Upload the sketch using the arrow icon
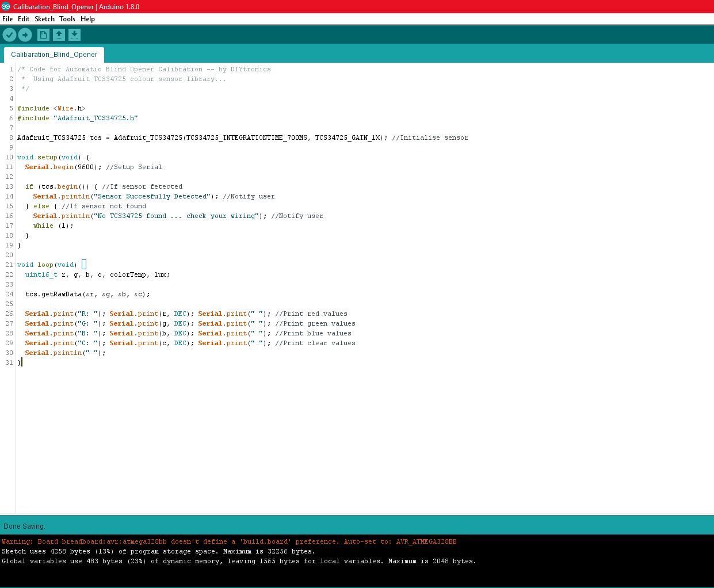 click(x=25, y=35)
